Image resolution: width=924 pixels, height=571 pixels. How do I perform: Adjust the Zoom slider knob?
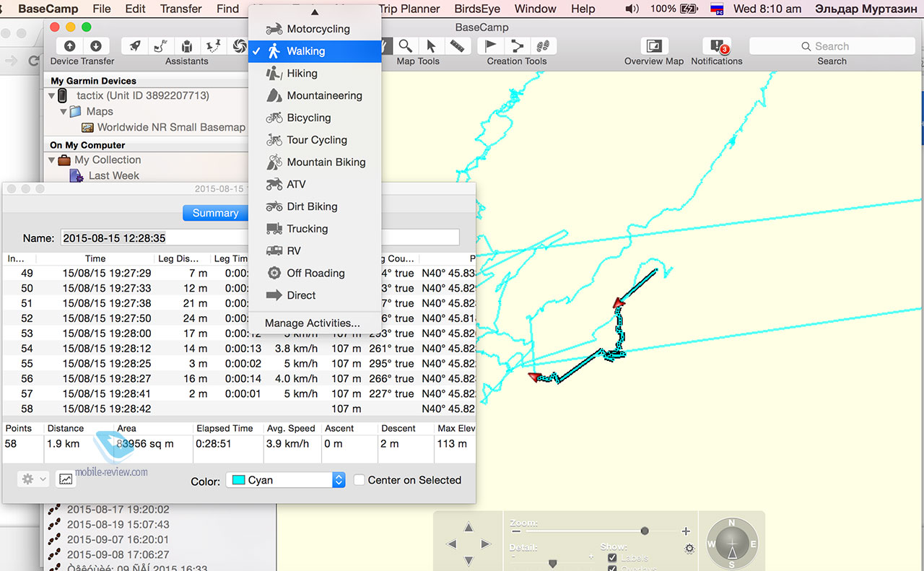[x=645, y=531]
